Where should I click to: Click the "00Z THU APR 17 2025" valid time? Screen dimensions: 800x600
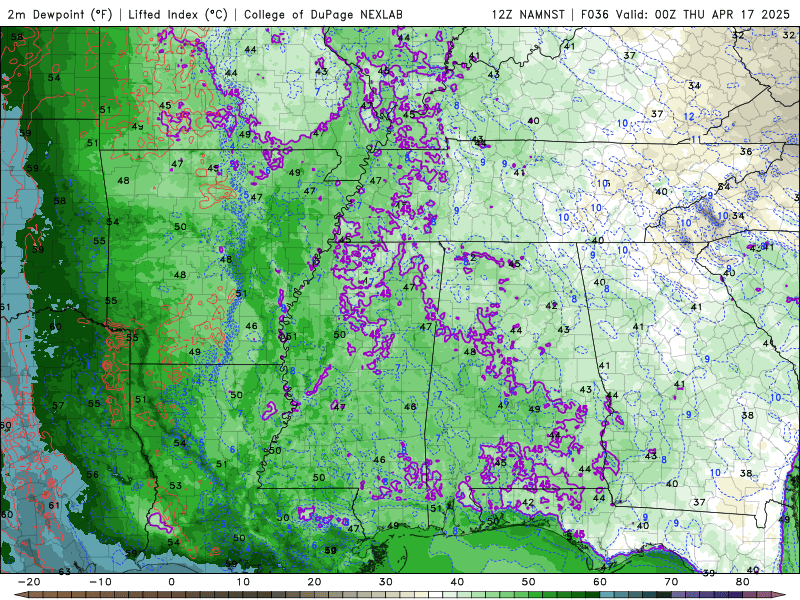pos(722,14)
